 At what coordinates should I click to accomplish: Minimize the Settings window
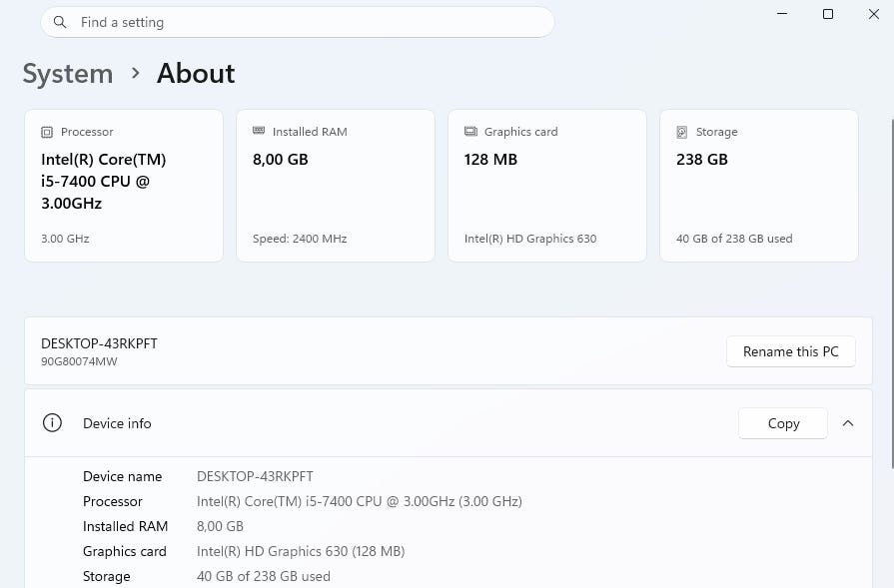tap(782, 14)
